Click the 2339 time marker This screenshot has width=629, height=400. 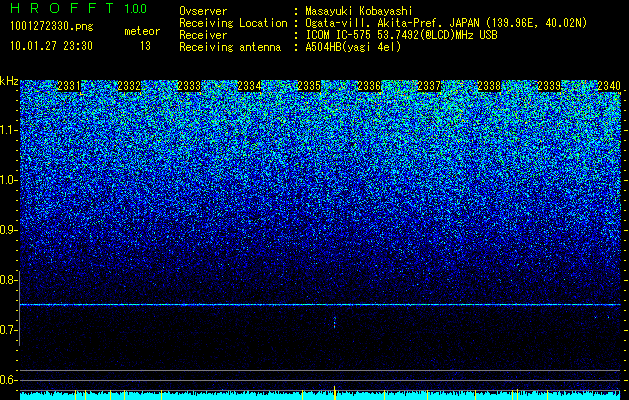pyautogui.click(x=549, y=86)
